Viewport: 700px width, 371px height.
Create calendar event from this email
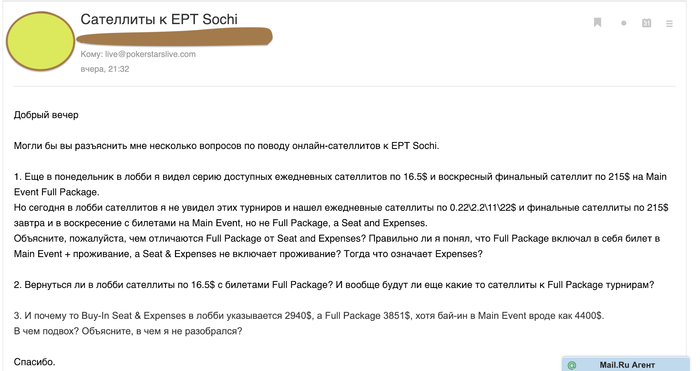(646, 23)
